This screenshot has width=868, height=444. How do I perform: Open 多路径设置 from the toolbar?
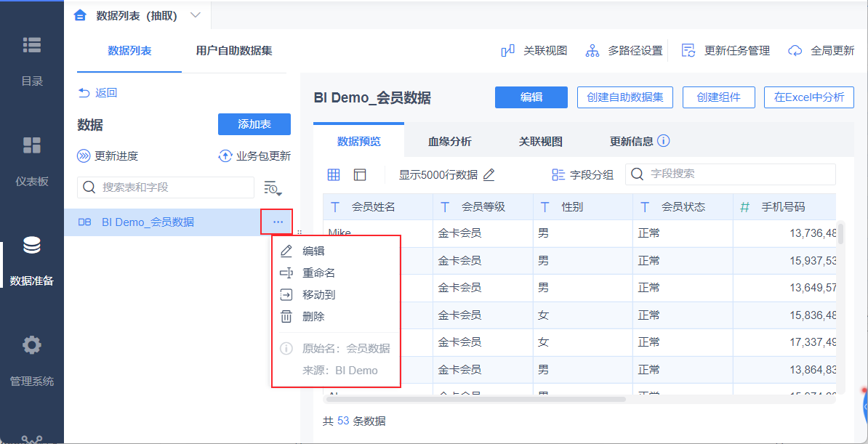click(624, 51)
